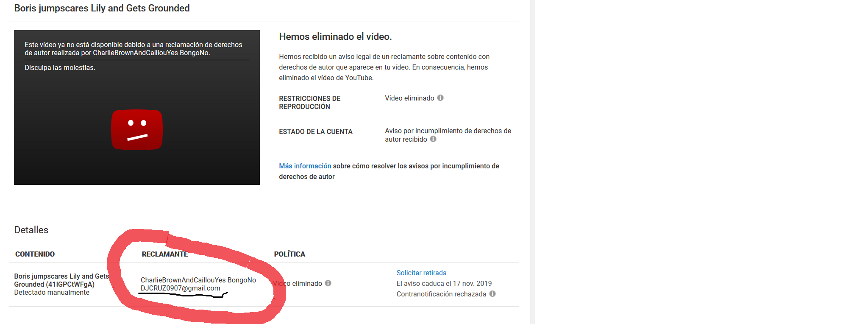Open the Más información link
The image size is (868, 324).
tap(305, 166)
